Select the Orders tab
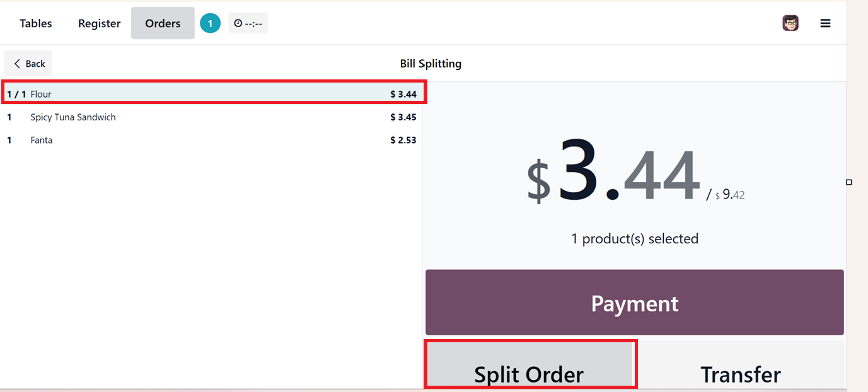 point(163,23)
